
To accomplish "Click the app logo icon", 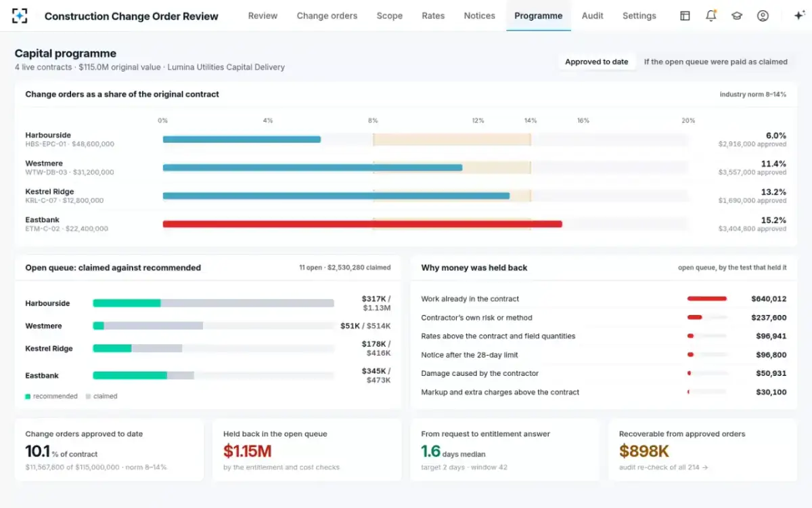I will click(x=20, y=16).
